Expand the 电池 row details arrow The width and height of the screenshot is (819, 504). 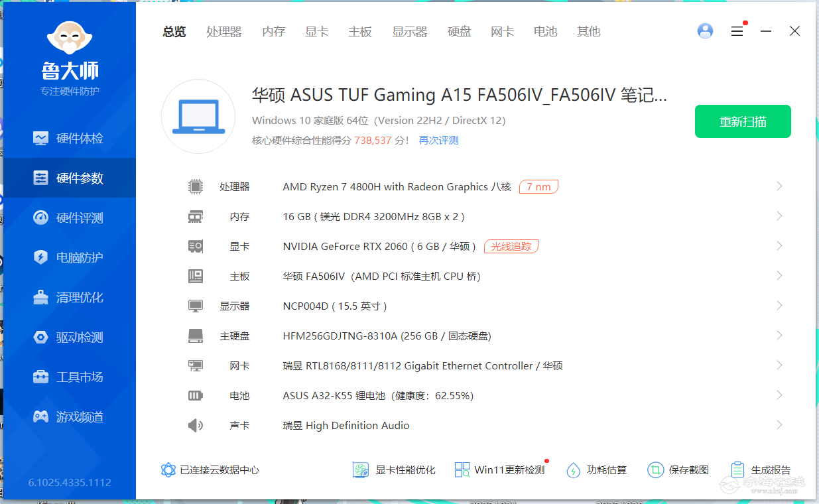coord(779,395)
